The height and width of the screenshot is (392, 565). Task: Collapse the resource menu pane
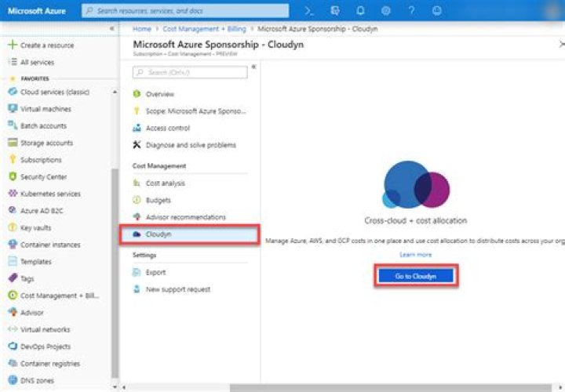click(253, 68)
